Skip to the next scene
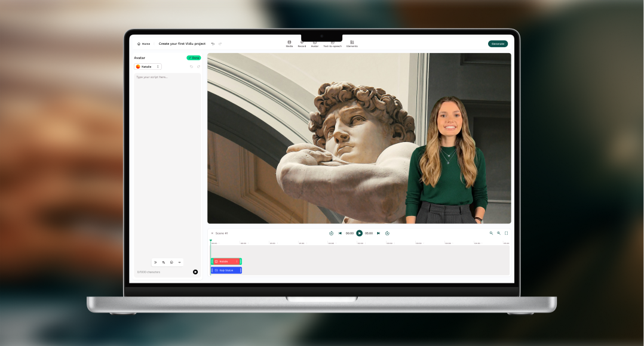This screenshot has width=644, height=346. [378, 233]
